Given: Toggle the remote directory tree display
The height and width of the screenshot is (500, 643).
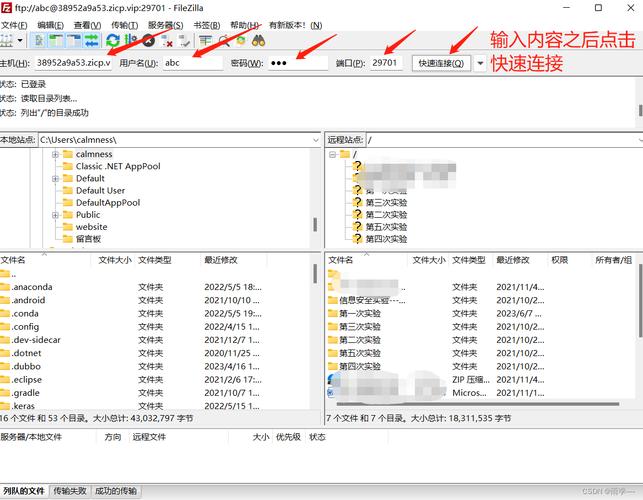Looking at the screenshot, I should click(x=74, y=40).
